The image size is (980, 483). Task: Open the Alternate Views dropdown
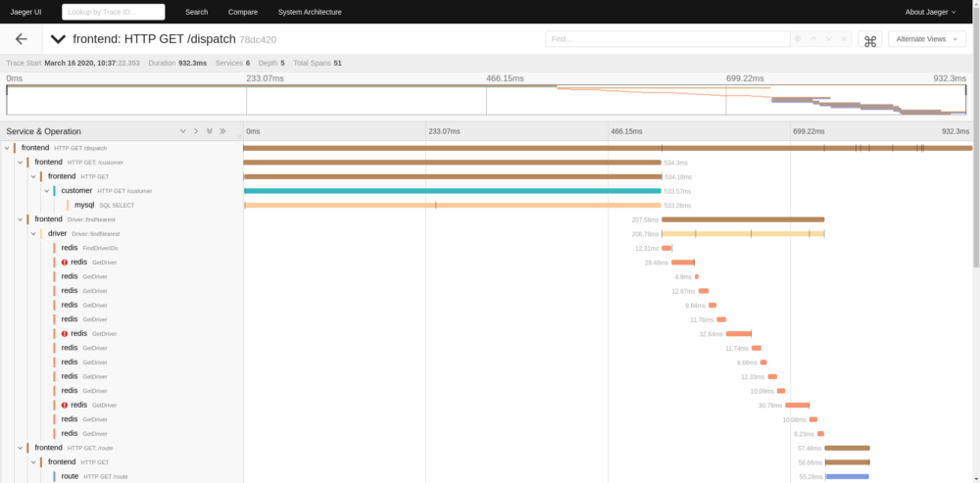(x=927, y=39)
